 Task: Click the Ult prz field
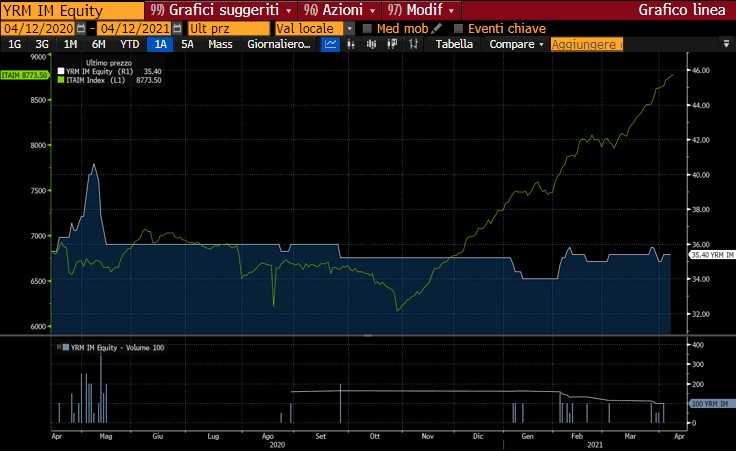click(229, 29)
